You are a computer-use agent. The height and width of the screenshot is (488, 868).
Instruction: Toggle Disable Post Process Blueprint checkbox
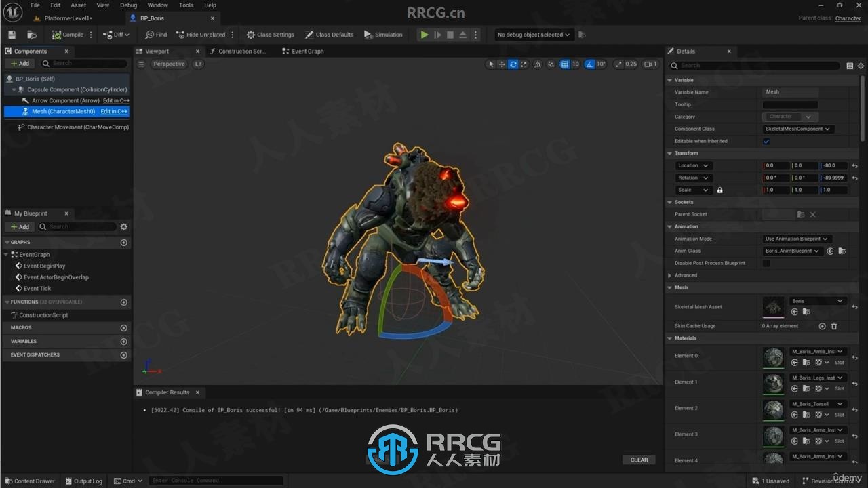(x=766, y=264)
